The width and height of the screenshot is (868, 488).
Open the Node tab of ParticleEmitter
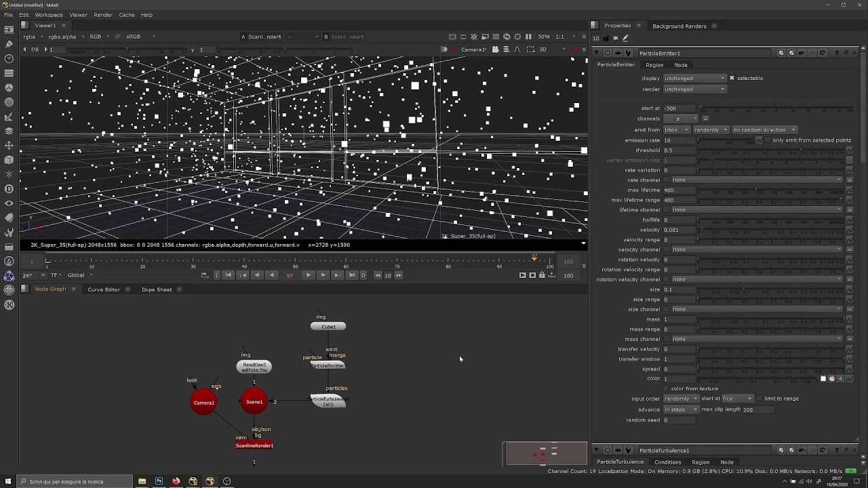click(681, 65)
